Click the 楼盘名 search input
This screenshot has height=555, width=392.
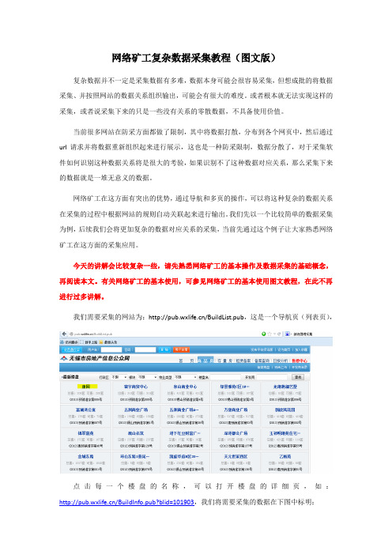(x=225, y=377)
